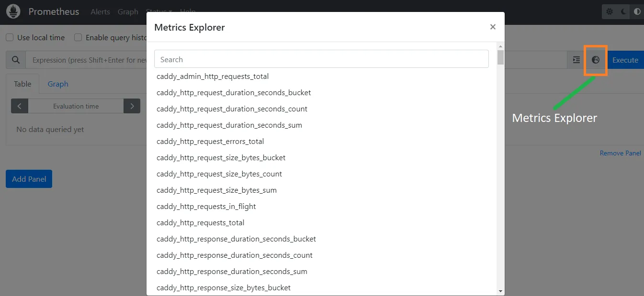644x296 pixels.
Task: Open the Alerts page
Action: pyautogui.click(x=100, y=11)
